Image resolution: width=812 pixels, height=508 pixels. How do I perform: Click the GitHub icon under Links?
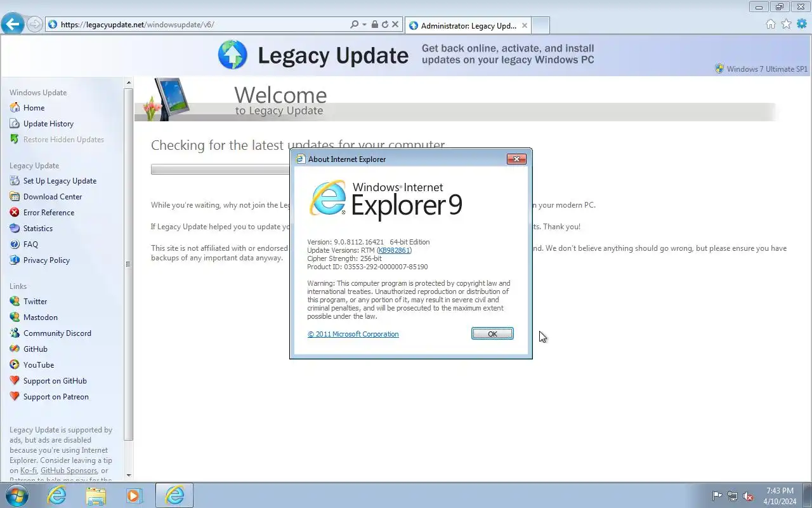click(15, 349)
